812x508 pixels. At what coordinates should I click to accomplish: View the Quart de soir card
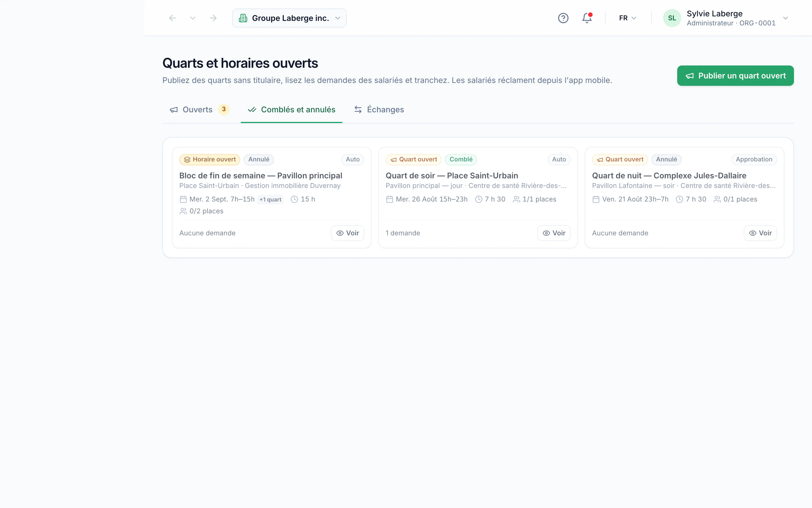click(554, 233)
